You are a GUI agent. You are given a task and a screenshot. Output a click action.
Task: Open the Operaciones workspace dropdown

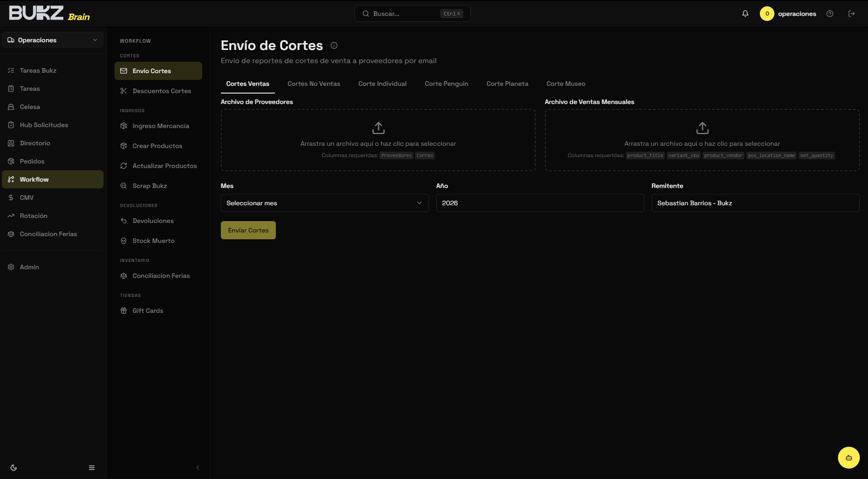click(53, 40)
